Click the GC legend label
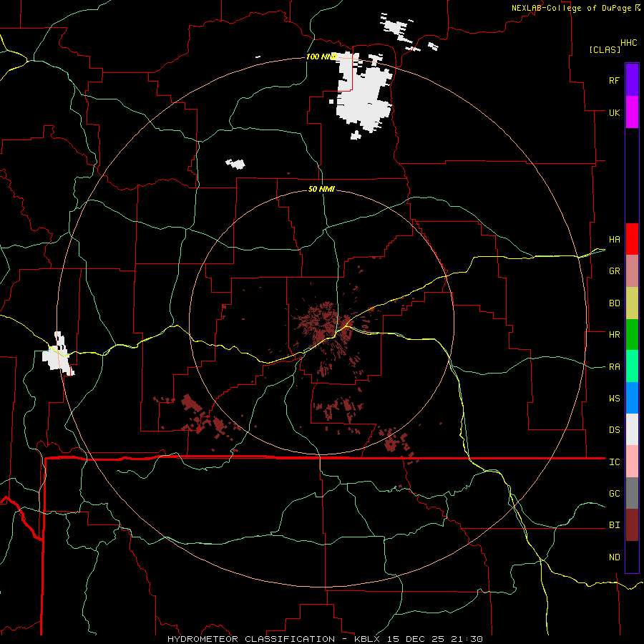This screenshot has height=644, width=644. click(614, 494)
